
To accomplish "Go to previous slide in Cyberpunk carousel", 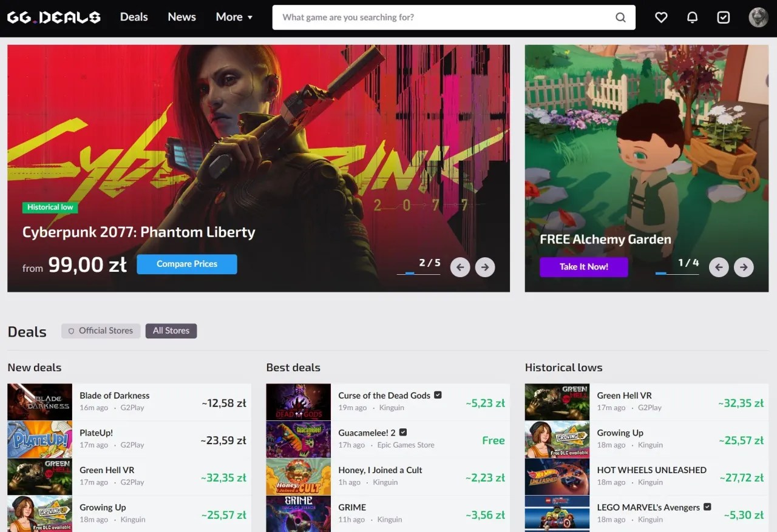I will pos(460,267).
